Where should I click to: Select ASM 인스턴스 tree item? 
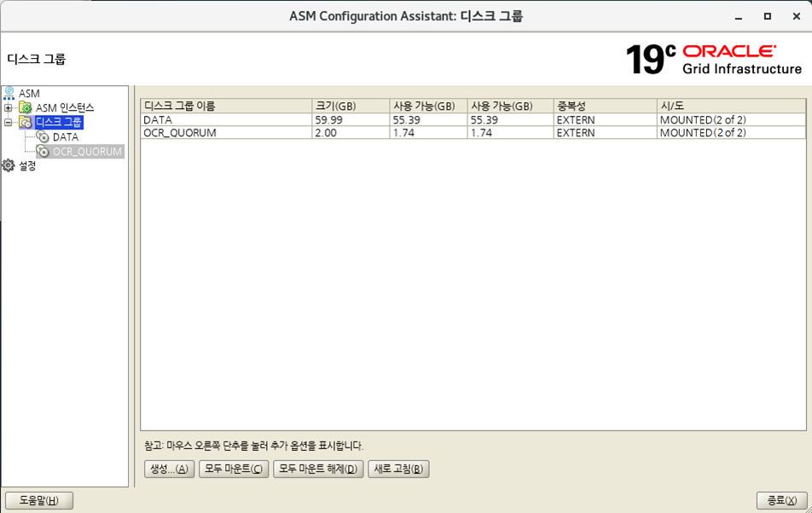pyautogui.click(x=65, y=107)
